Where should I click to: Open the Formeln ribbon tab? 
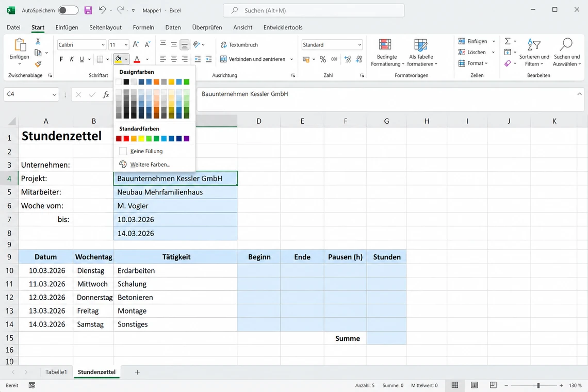pos(143,27)
